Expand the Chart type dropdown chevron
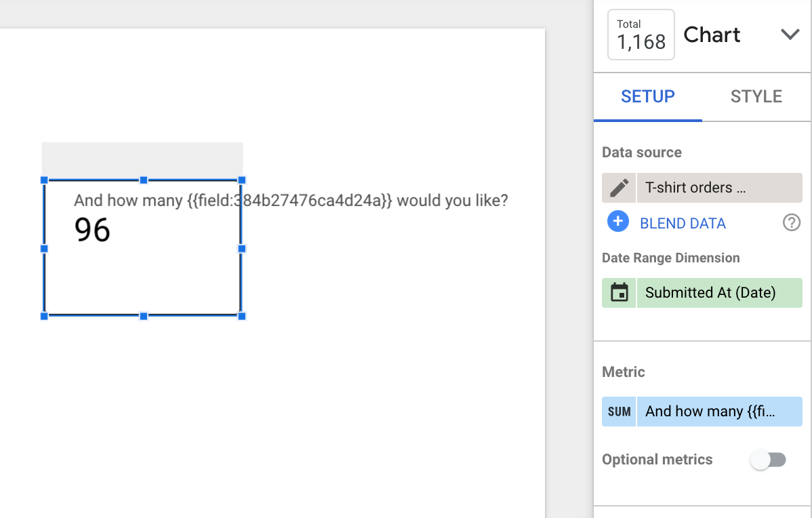The width and height of the screenshot is (812, 518). tap(790, 35)
